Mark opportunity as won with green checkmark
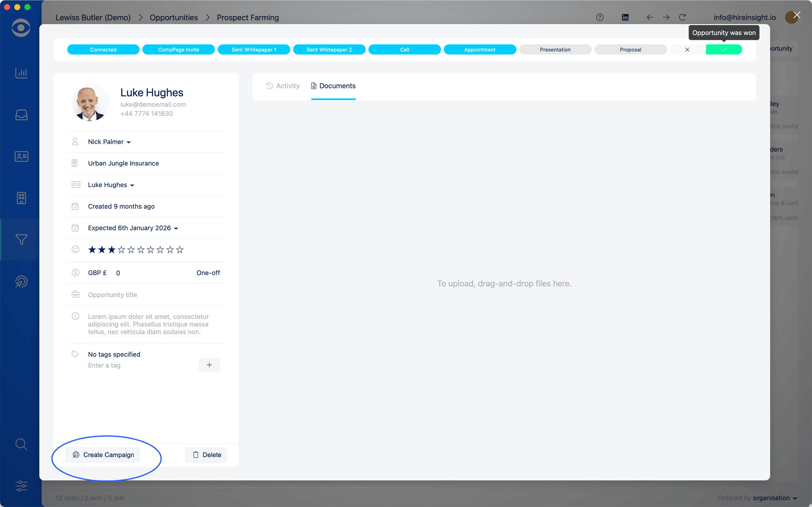This screenshot has width=812, height=507. point(724,49)
